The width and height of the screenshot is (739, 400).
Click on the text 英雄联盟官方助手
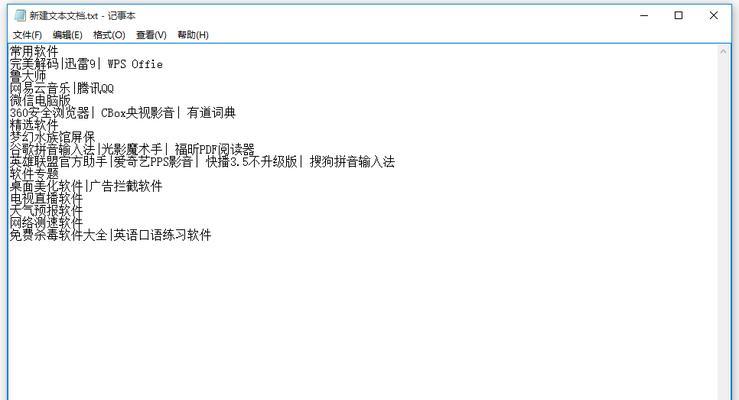[58, 162]
